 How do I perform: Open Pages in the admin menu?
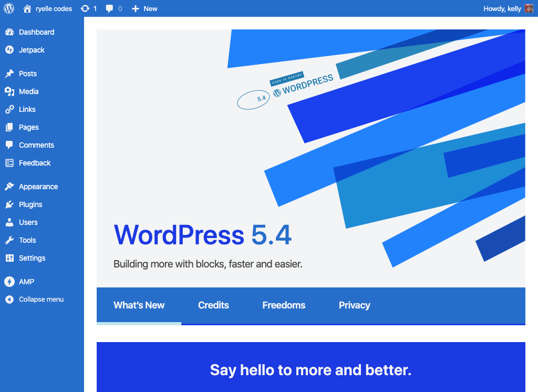pyautogui.click(x=29, y=127)
